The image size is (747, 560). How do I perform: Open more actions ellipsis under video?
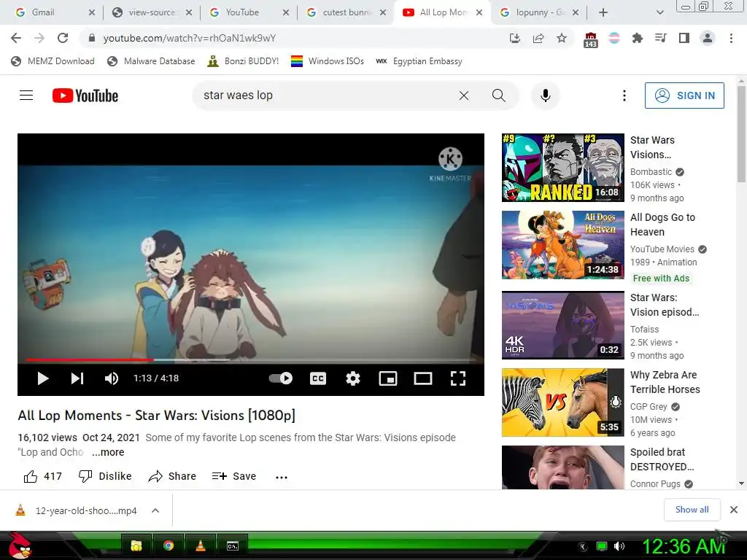point(282,477)
